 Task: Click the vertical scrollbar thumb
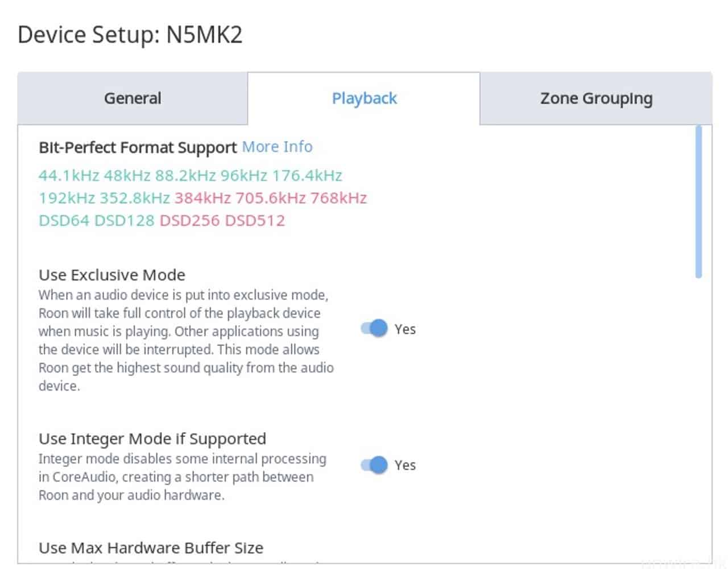point(698,202)
